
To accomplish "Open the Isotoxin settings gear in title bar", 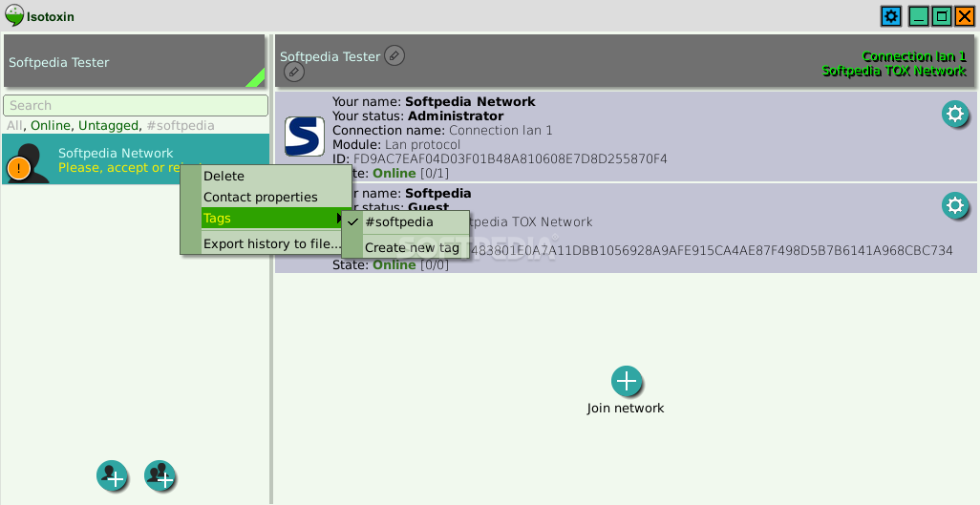I will click(x=891, y=16).
